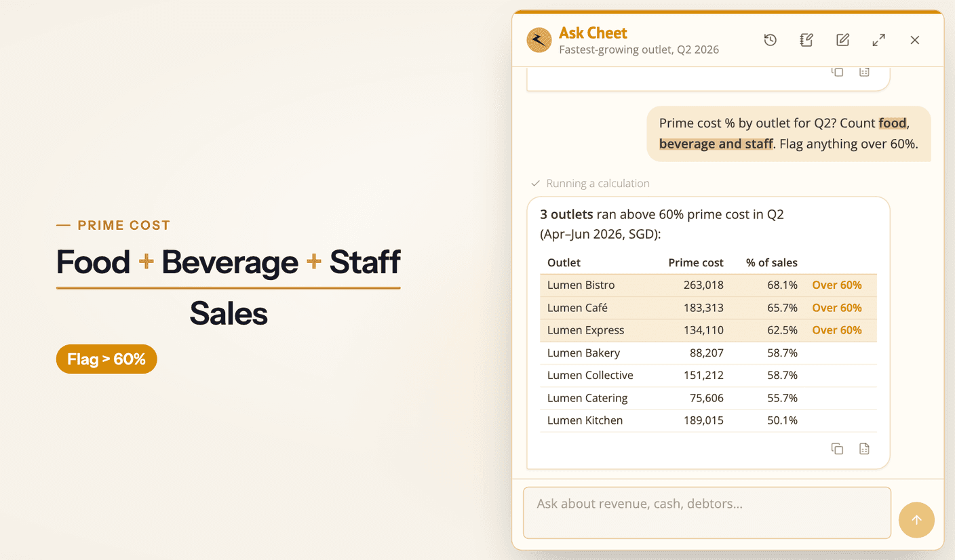
Task: Click the subtitle 'Fastest-growing outlet, Q2 2026'
Action: point(639,49)
